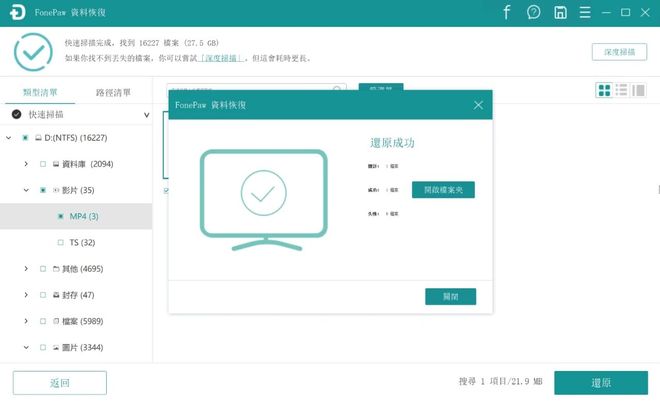Collapse the 影片 (35) tree node
The height and width of the screenshot is (404, 660).
(26, 189)
